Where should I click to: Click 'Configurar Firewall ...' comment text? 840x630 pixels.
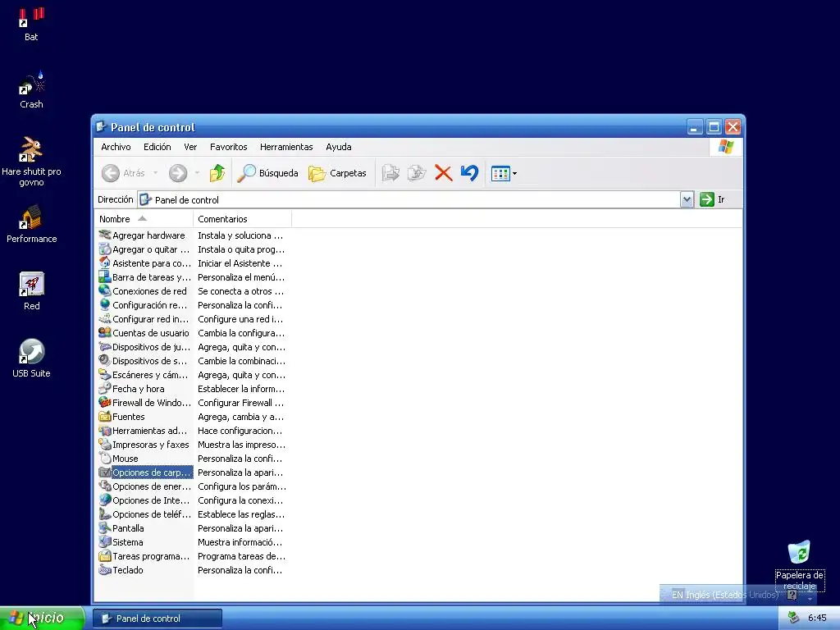[x=240, y=402]
